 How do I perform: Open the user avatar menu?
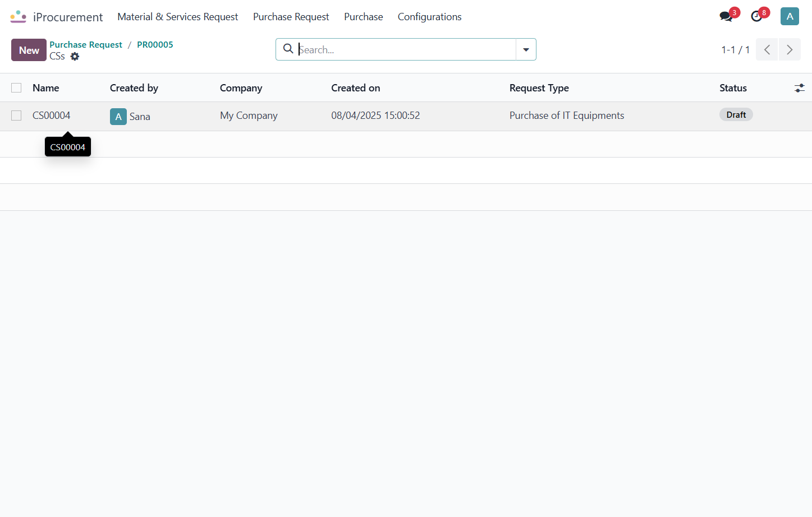coord(790,16)
